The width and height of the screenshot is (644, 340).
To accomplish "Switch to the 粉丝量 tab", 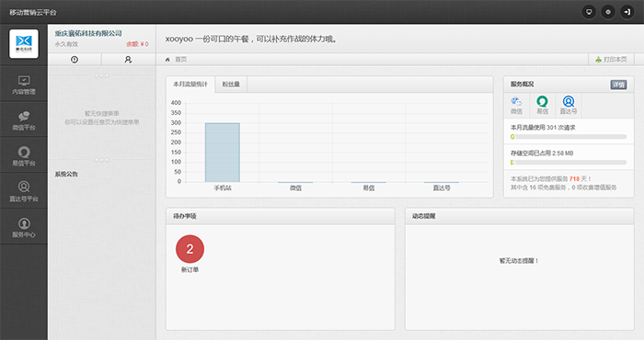I will click(231, 84).
